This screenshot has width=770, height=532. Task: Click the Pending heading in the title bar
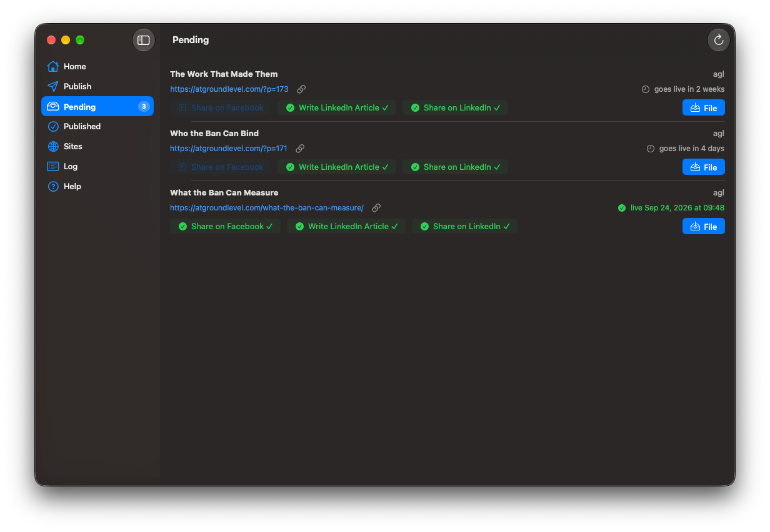coord(191,40)
